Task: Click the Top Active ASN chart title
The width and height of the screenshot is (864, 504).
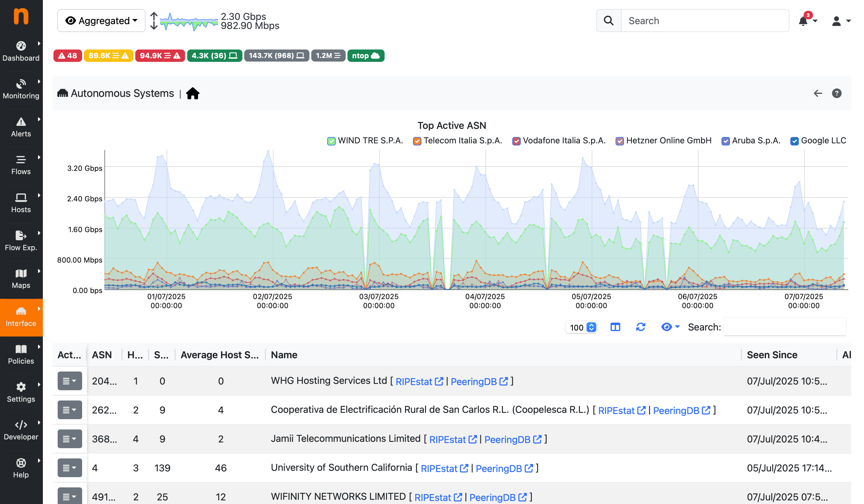Action: (452, 126)
